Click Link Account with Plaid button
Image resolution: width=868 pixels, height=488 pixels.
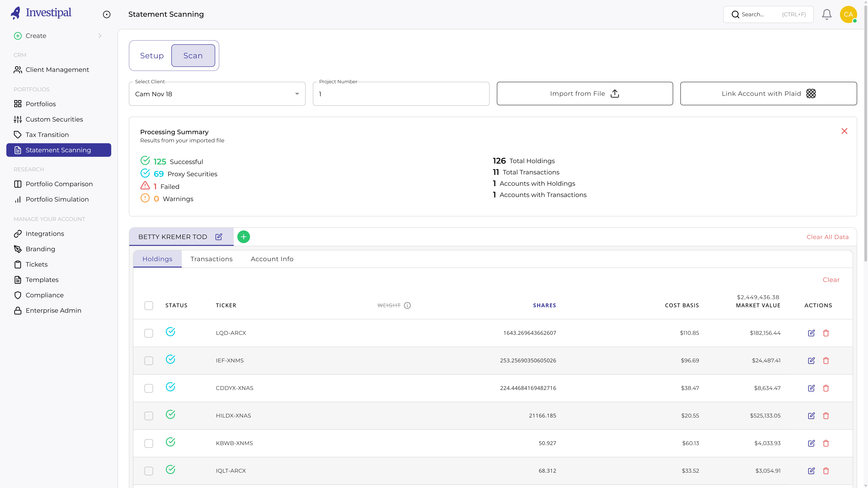(768, 94)
